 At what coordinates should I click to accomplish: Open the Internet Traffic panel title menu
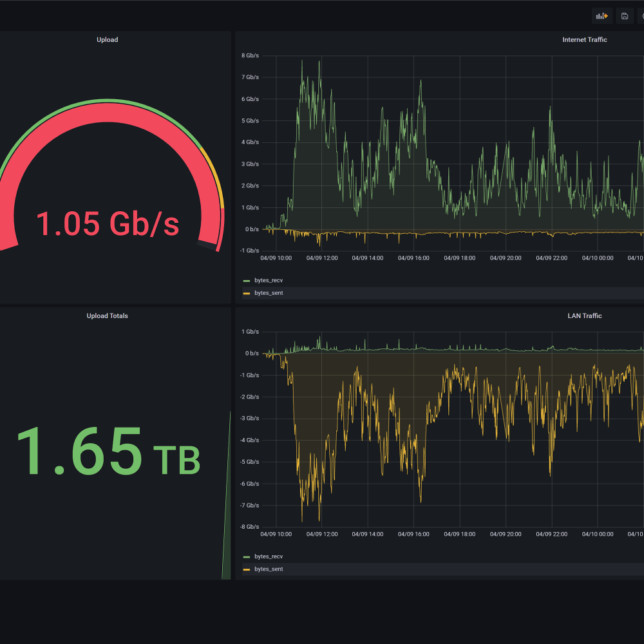click(x=584, y=40)
